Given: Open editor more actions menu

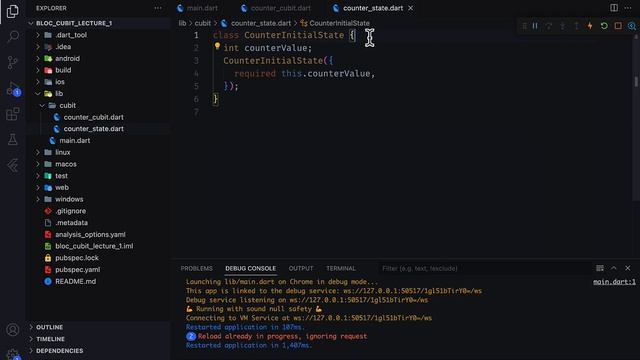Looking at the screenshot, I should (628, 8).
